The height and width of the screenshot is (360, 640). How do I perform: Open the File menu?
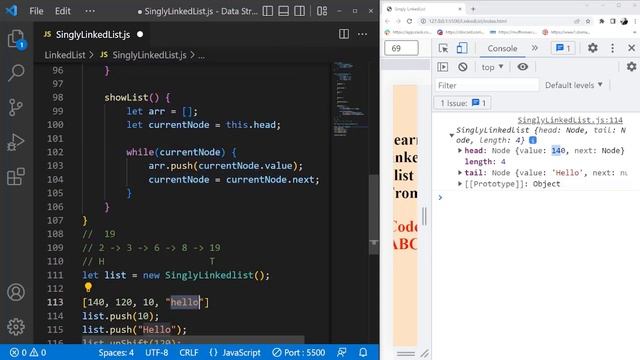[36, 11]
